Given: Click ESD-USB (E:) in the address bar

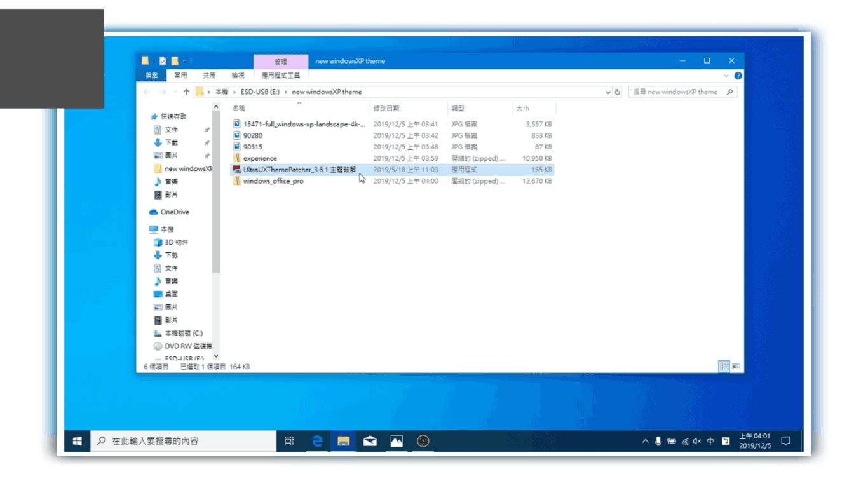Looking at the screenshot, I should (260, 92).
